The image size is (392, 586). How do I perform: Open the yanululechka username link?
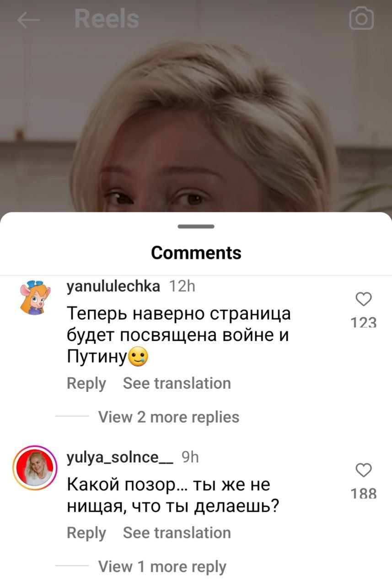113,287
